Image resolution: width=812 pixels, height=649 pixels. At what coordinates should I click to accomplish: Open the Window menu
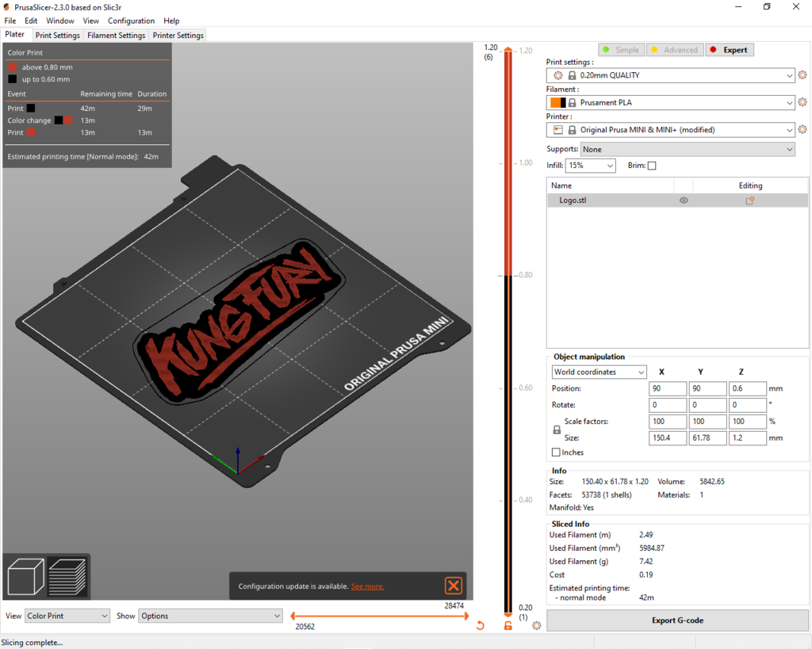(60, 21)
